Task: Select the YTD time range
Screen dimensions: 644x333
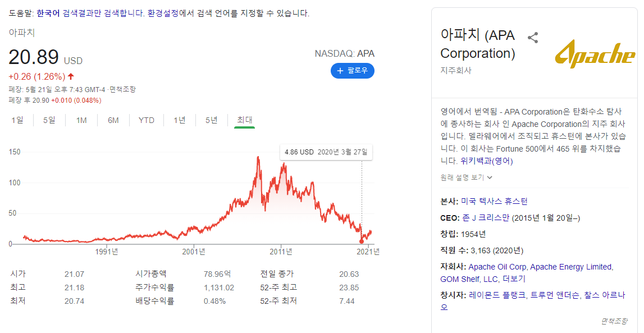Action: (146, 120)
